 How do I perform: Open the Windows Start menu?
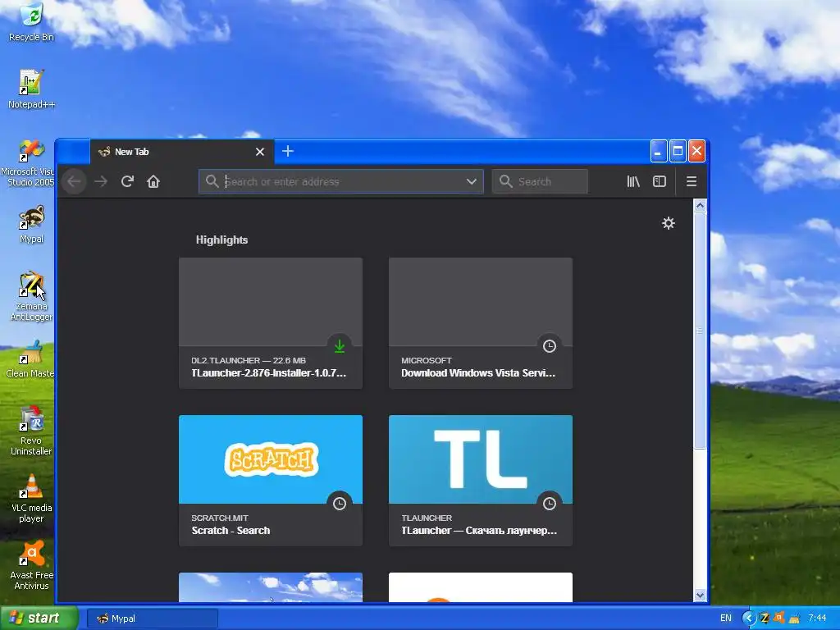39,619
